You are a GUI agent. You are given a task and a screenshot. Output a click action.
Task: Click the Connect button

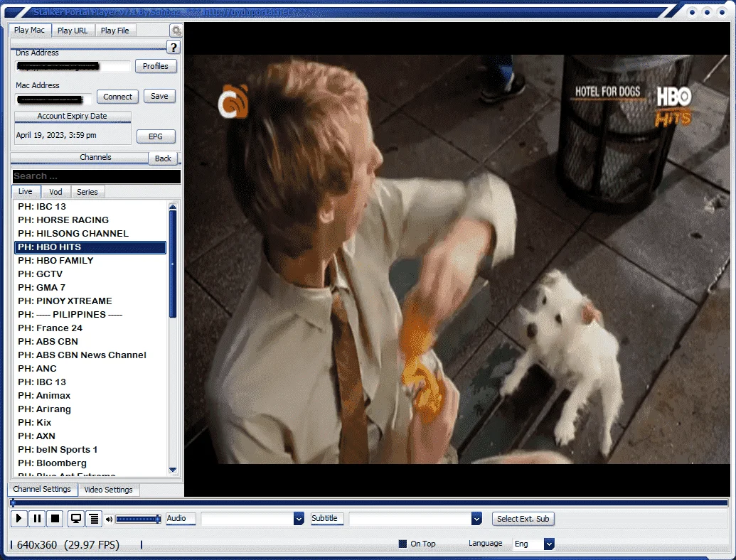pos(117,97)
